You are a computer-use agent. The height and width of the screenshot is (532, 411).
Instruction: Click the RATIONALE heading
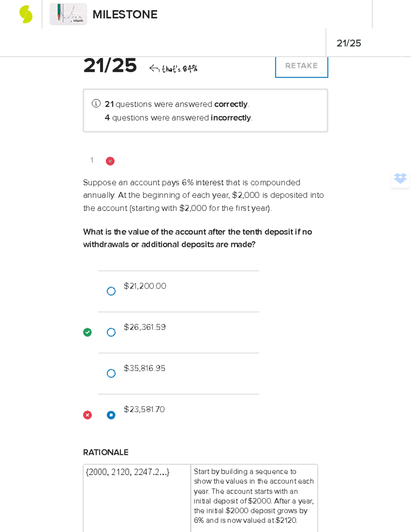click(x=105, y=452)
